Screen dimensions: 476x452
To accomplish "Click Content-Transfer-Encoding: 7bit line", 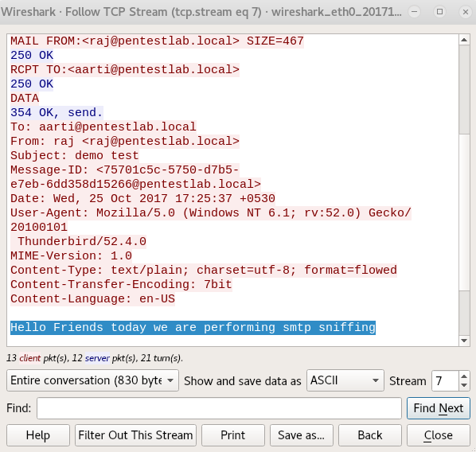I will pyautogui.click(x=121, y=284).
